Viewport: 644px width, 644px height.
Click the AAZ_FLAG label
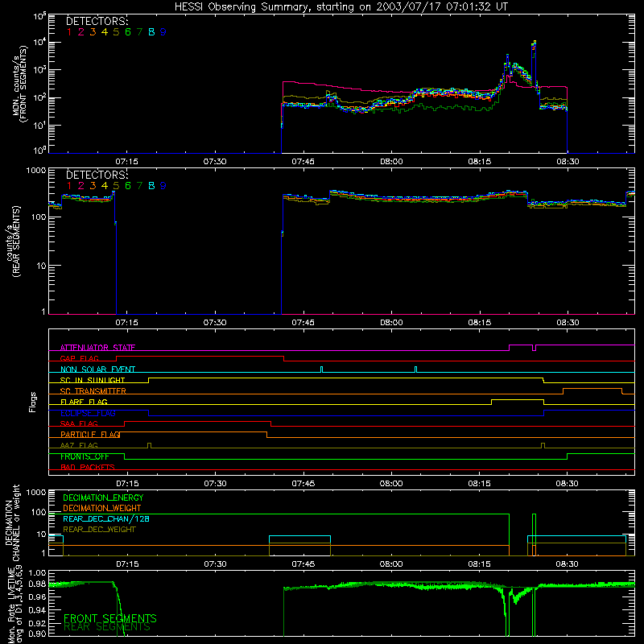(x=79, y=445)
